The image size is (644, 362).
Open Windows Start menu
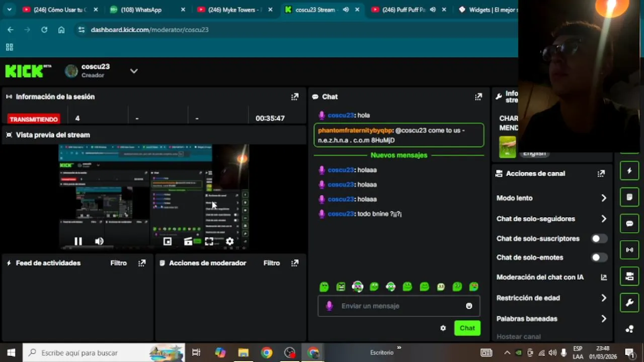click(x=11, y=353)
